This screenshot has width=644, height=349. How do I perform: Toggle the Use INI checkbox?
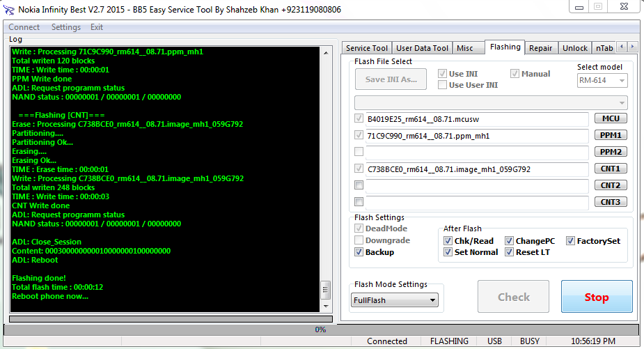(x=442, y=74)
